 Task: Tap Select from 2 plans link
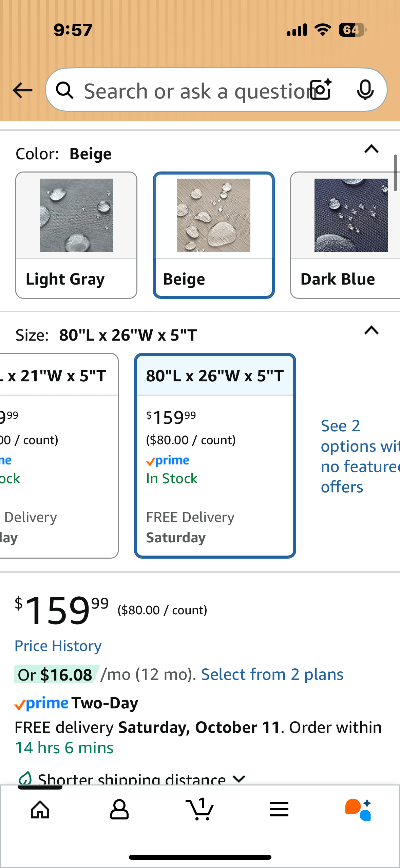[x=272, y=674]
